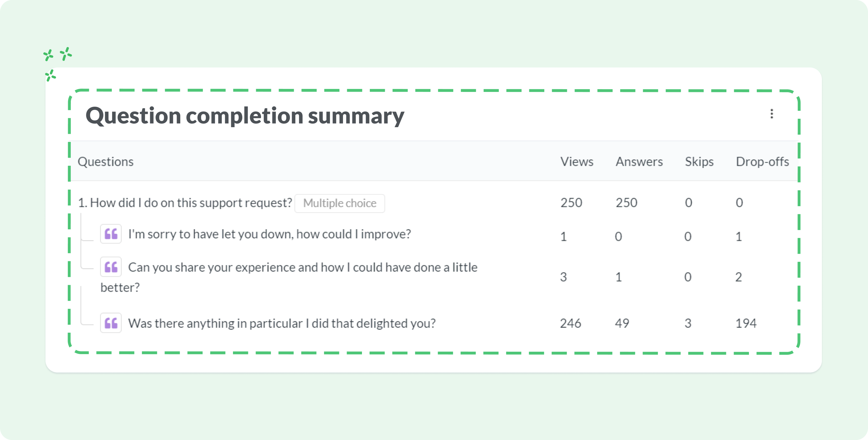Click the 49 answers value

click(622, 323)
